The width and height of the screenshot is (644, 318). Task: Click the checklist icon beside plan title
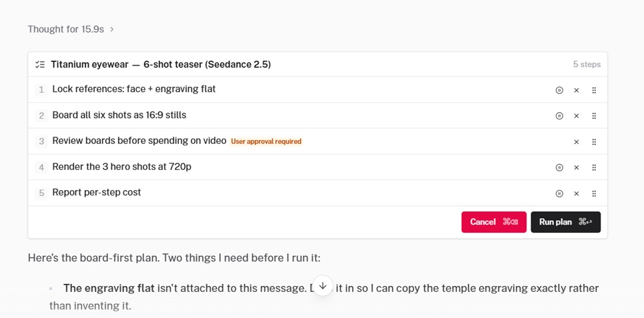tap(40, 65)
